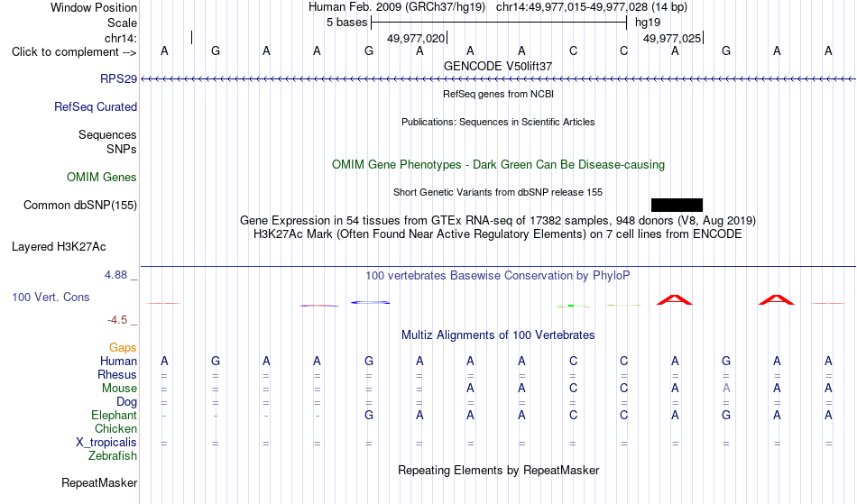
Task: Click the RPS29 gene arrow line
Action: click(498, 79)
